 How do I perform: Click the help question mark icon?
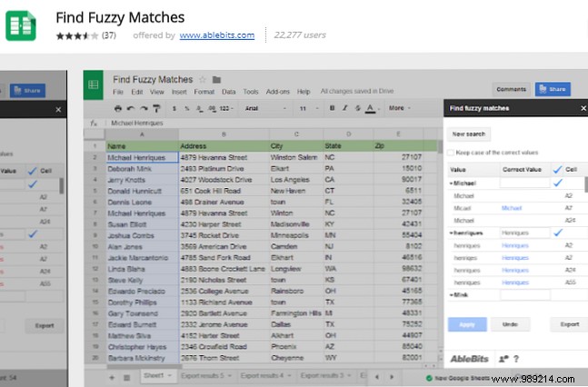point(516,359)
